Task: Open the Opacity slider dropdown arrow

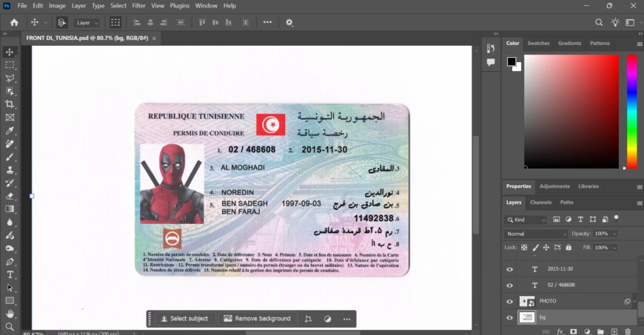Action: click(x=614, y=234)
